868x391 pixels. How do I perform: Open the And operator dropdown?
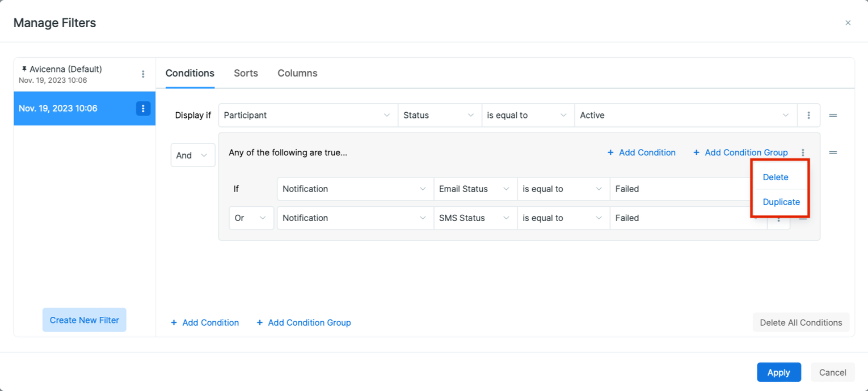pos(193,155)
